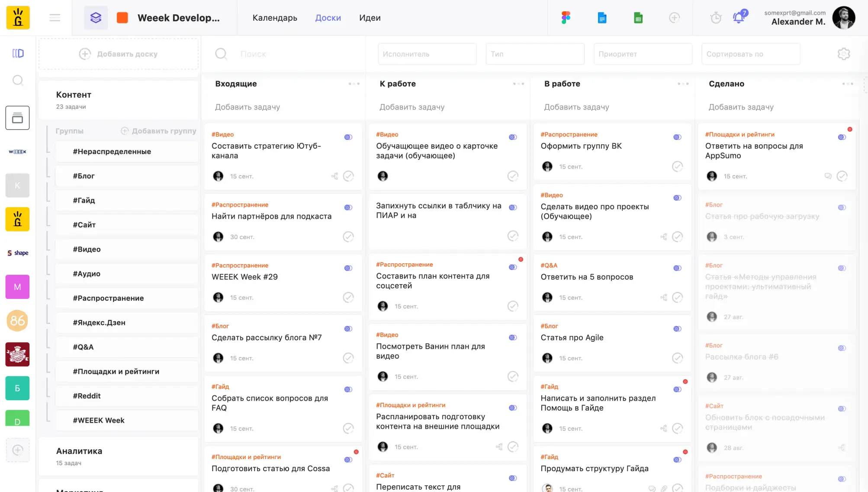
Task: Click the layers project icon
Action: click(x=96, y=18)
